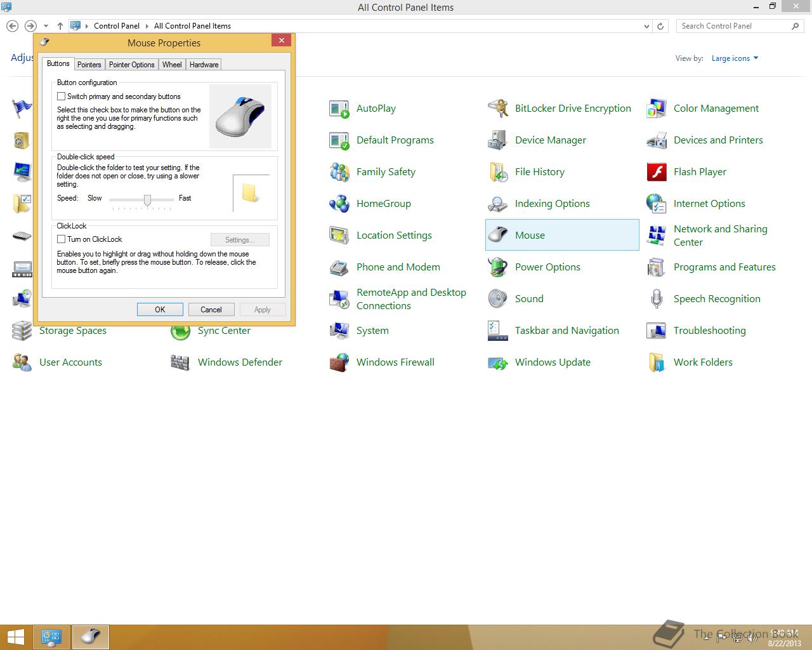The width and height of the screenshot is (812, 650).
Task: Check Turn on ClickLock option
Action: [62, 239]
